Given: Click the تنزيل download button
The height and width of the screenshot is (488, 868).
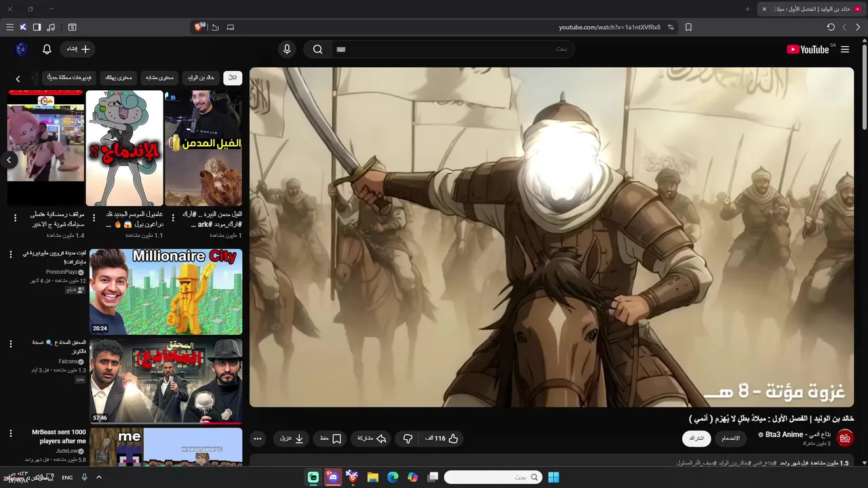Looking at the screenshot, I should tap(292, 439).
